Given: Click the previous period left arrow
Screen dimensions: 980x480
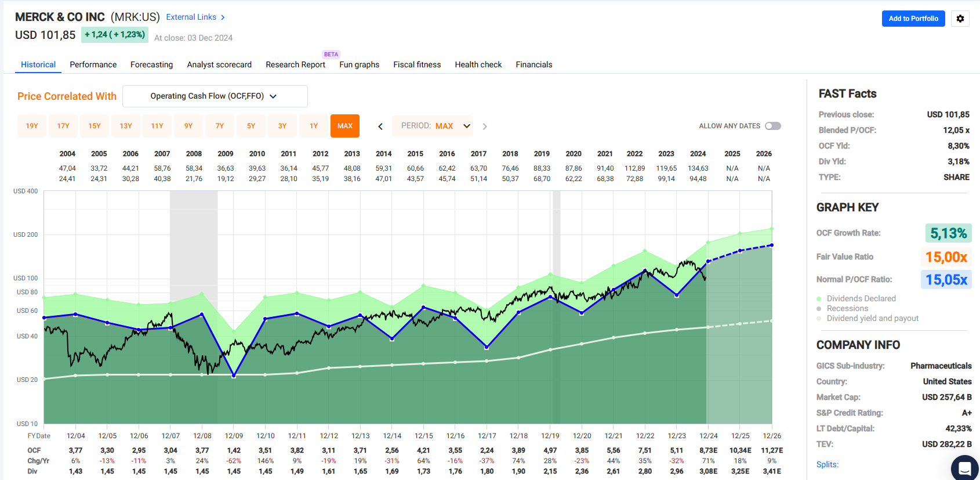Looking at the screenshot, I should coord(380,127).
